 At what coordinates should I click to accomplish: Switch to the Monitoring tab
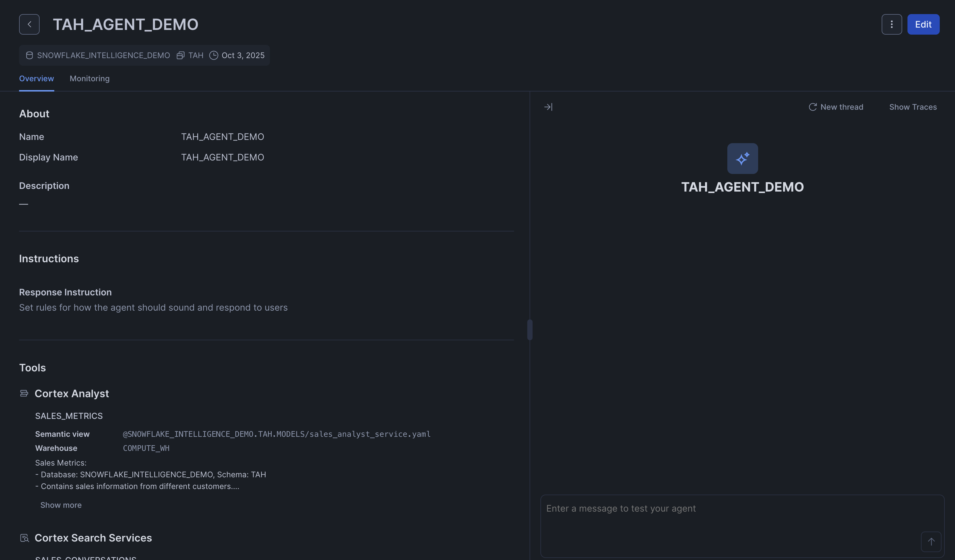pos(89,78)
